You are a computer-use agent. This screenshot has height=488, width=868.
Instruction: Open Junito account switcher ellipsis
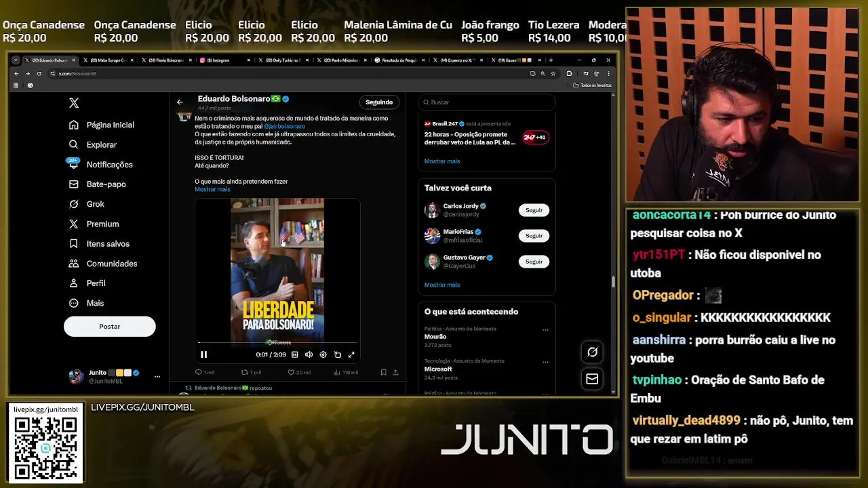[157, 376]
